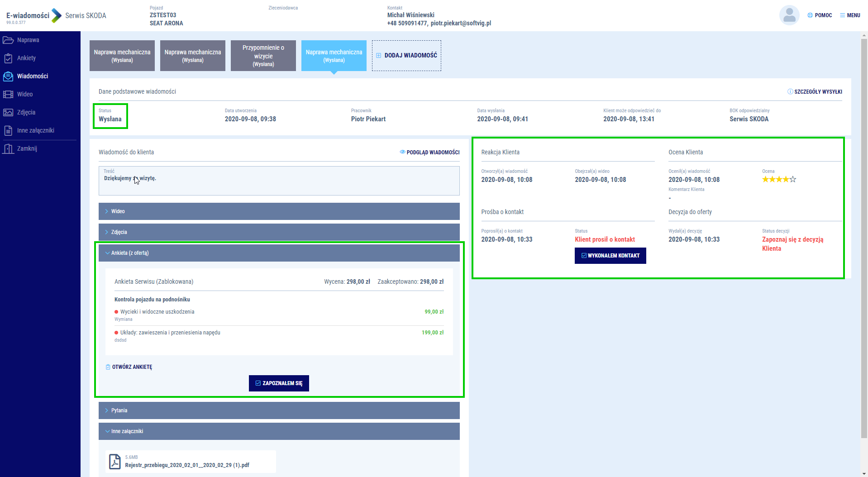Click the customer star rating

(778, 180)
